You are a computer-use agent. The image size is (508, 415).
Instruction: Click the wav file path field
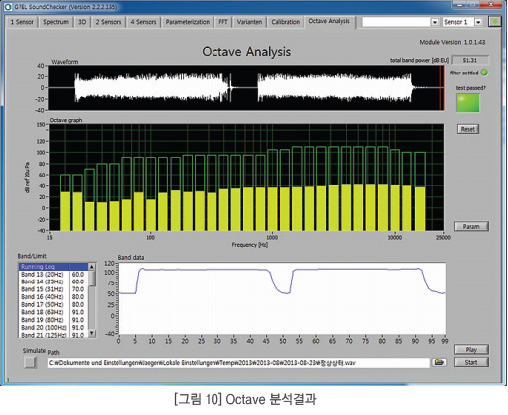(x=239, y=363)
